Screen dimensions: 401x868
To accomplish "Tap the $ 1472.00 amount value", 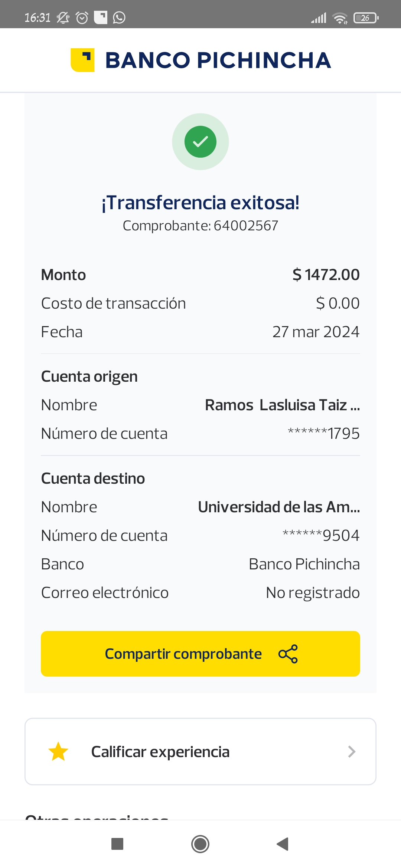I will tap(326, 275).
